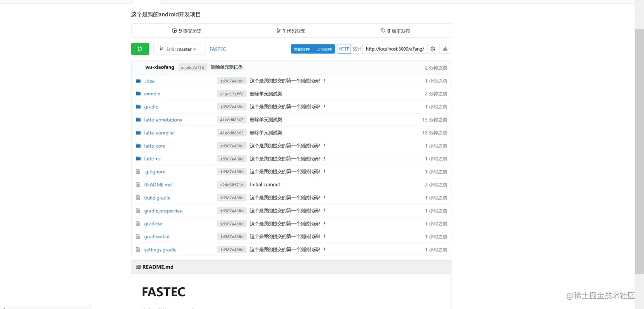Copy the repository URL with clipboard icon
This screenshot has width=644, height=309.
click(433, 49)
